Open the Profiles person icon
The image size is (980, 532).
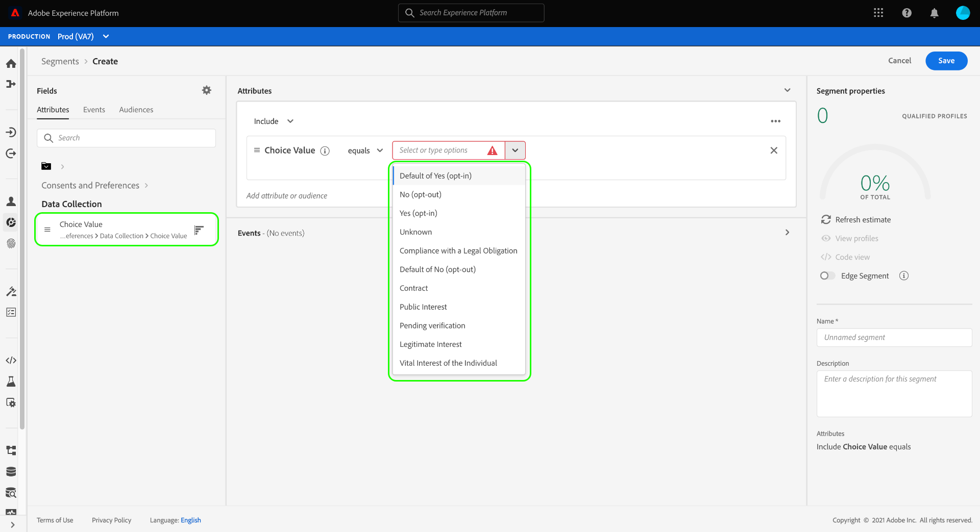pos(11,201)
